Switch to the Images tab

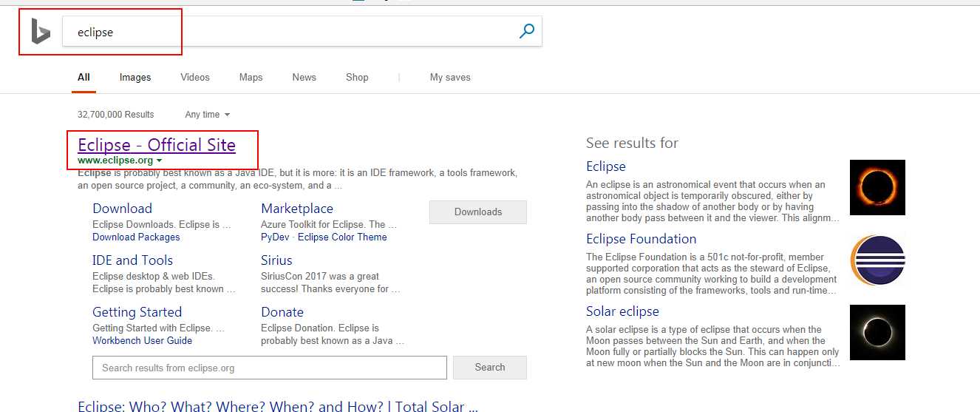(135, 77)
